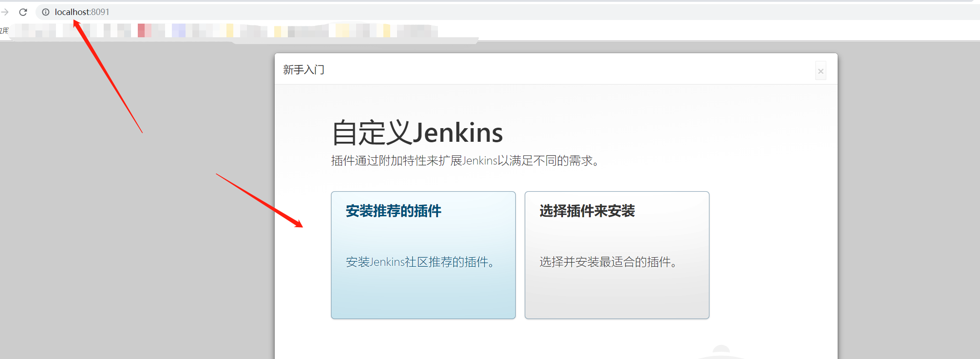
Task: Open the site info icon beside localhost
Action: pos(45,12)
